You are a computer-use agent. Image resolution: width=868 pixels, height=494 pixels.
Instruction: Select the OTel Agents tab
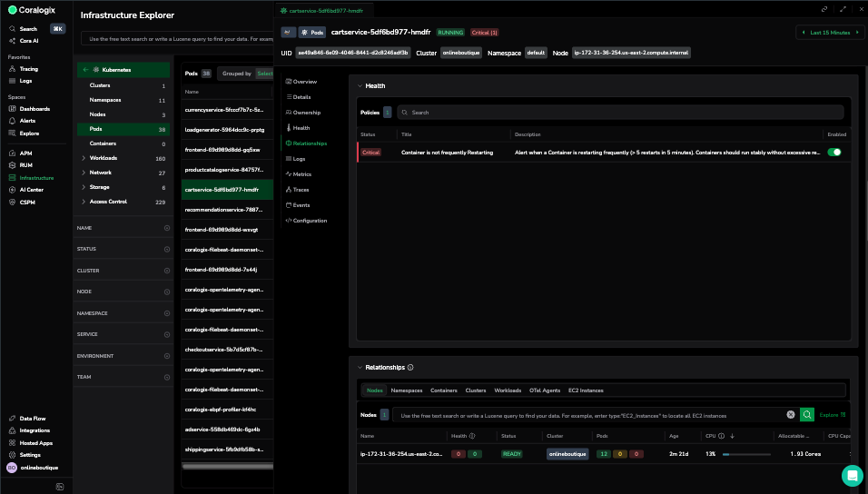(x=545, y=390)
